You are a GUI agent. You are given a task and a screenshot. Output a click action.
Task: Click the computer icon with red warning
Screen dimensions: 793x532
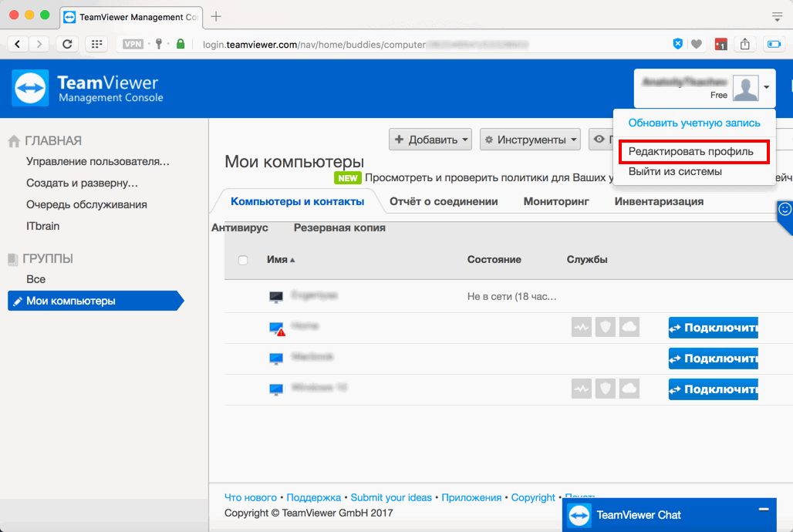click(277, 328)
